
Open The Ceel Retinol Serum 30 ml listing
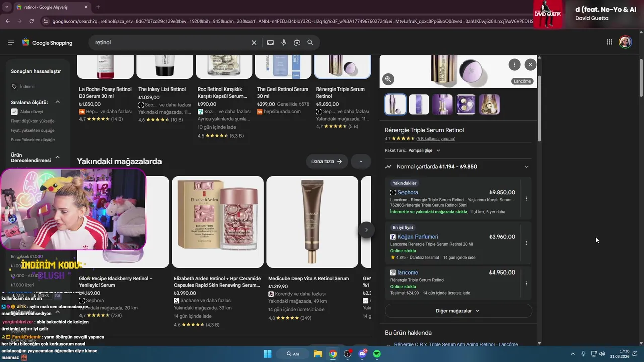click(283, 93)
